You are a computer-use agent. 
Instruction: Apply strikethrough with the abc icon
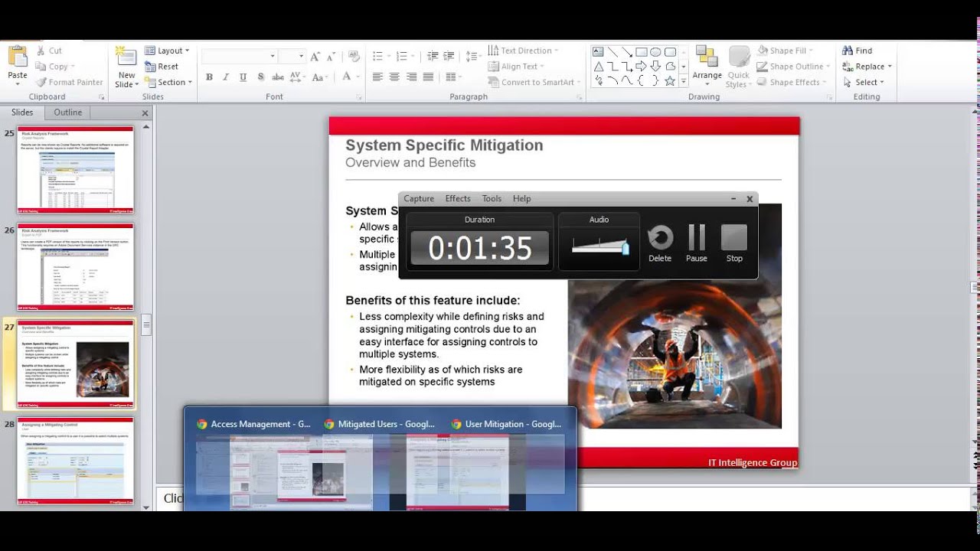[278, 77]
